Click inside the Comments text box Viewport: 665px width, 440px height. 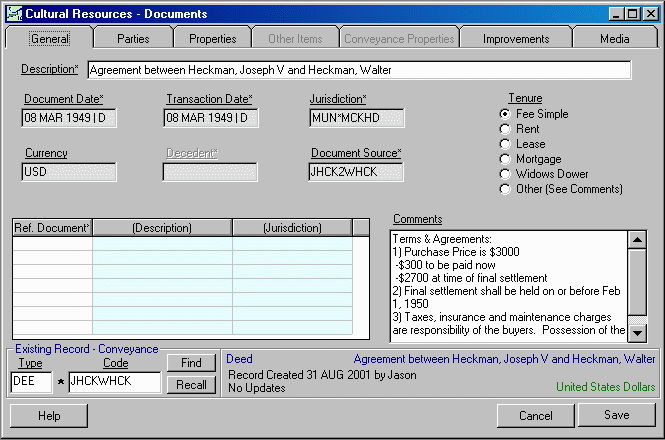(509, 286)
